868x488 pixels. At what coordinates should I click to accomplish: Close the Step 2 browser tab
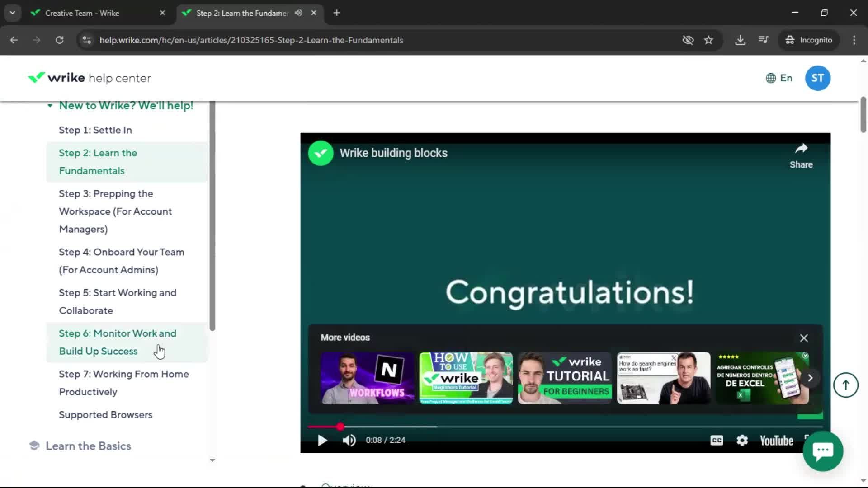click(314, 13)
